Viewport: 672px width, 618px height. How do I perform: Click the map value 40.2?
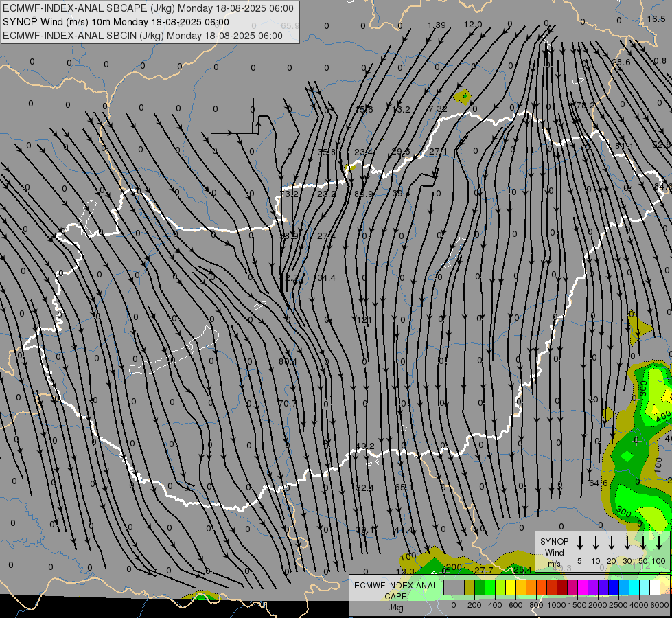[x=365, y=446]
